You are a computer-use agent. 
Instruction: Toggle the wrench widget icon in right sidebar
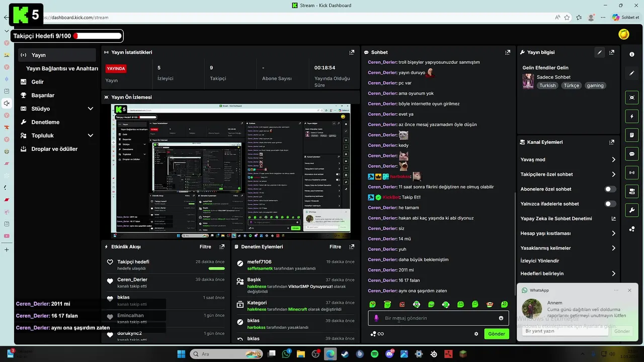[x=632, y=210]
